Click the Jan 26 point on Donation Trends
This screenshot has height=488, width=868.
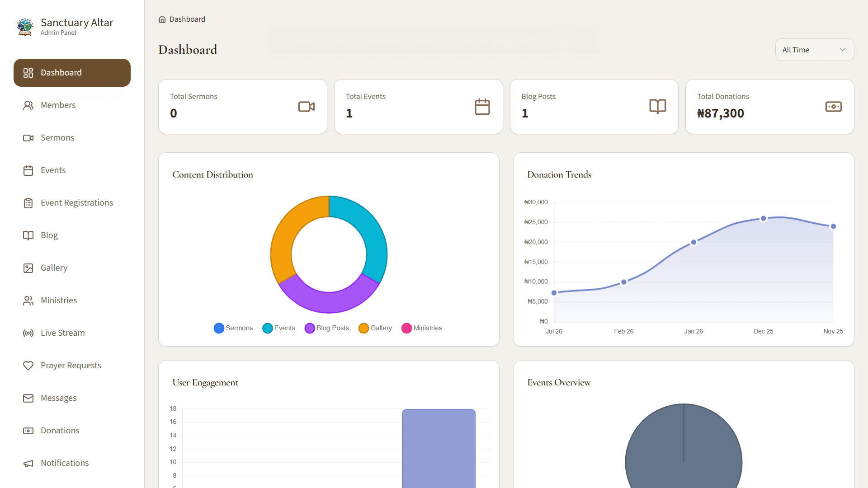click(693, 243)
